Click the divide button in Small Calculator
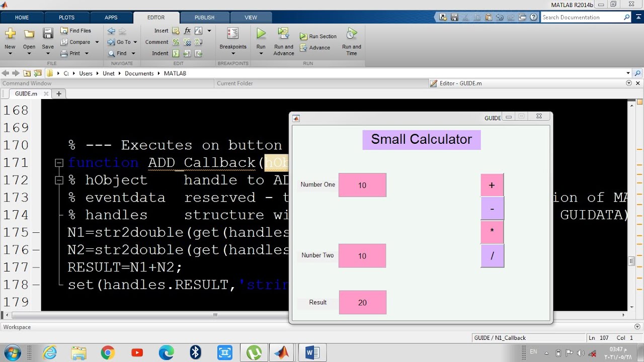Viewport: 644px width, 362px height. (x=492, y=256)
